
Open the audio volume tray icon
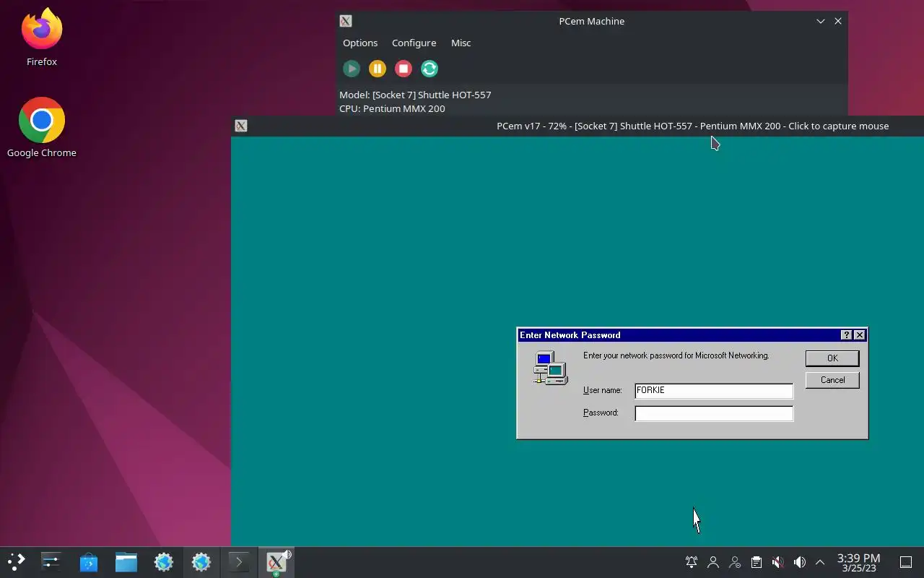click(799, 562)
